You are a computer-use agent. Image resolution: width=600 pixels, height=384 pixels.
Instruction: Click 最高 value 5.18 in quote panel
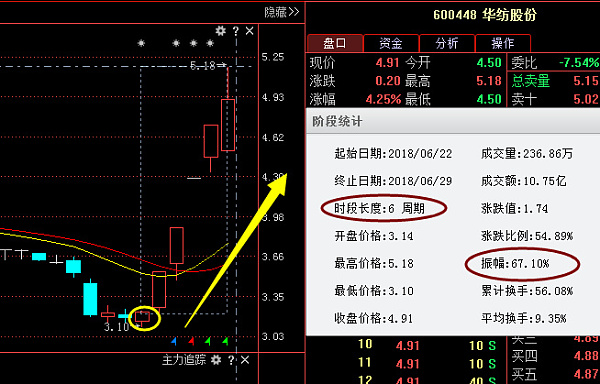[x=489, y=81]
